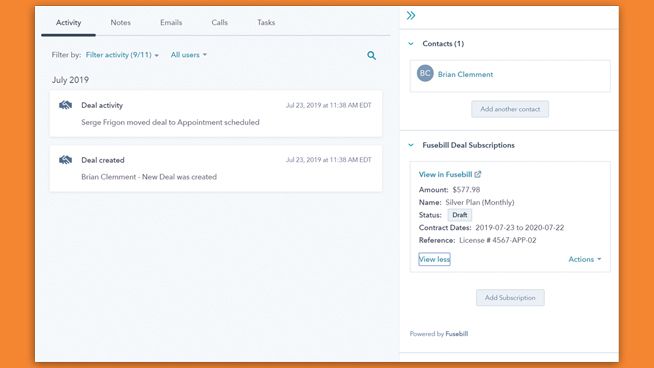Click the Add Subscription button
Image resolution: width=654 pixels, height=368 pixels.
click(510, 297)
